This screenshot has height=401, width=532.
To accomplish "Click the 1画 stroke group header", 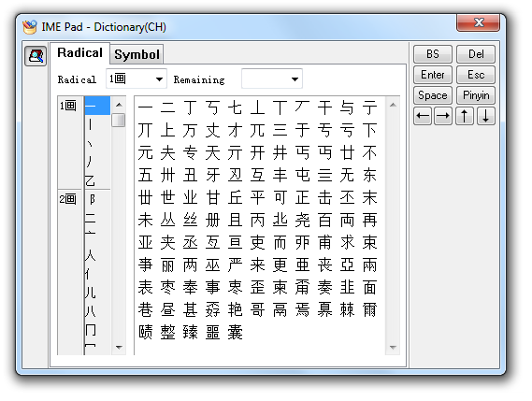I will pyautogui.click(x=68, y=106).
